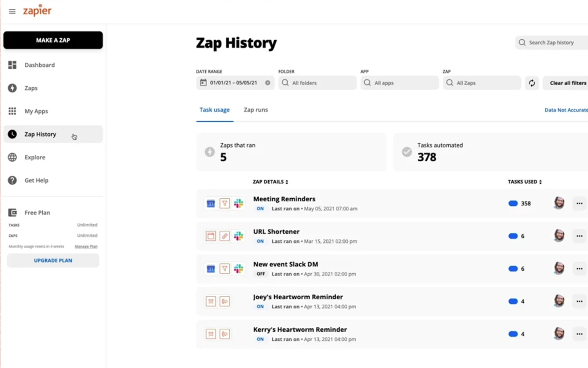
Task: Open three-dot menu for Joey's Heartworm Reminder
Action: click(580, 302)
